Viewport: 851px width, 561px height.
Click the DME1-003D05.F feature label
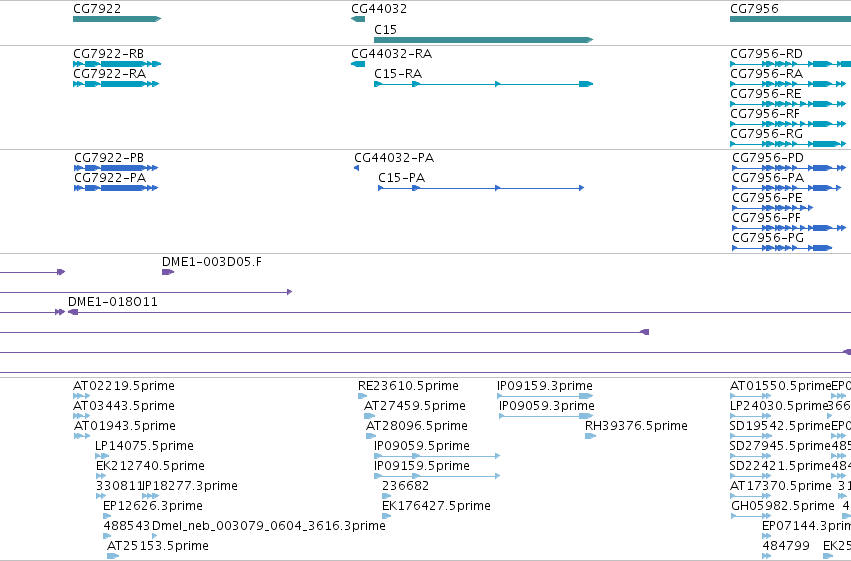point(212,262)
